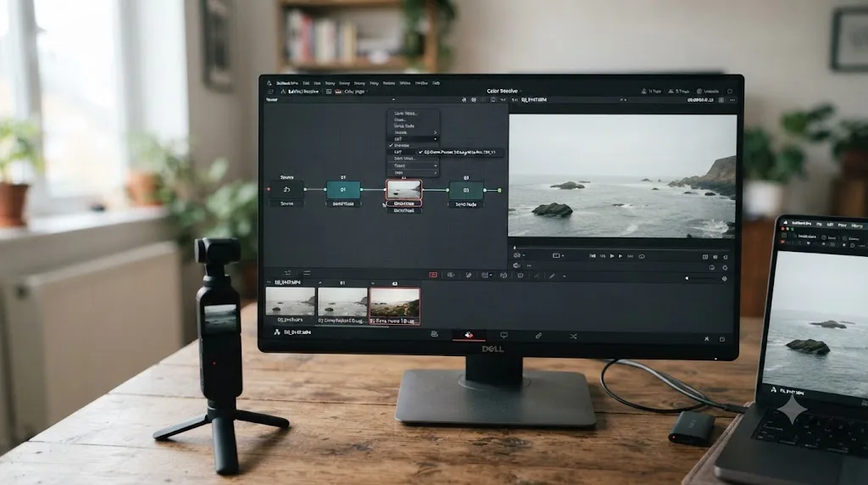Jump to first frame with skip-back button
The width and height of the screenshot is (868, 485).
593,256
